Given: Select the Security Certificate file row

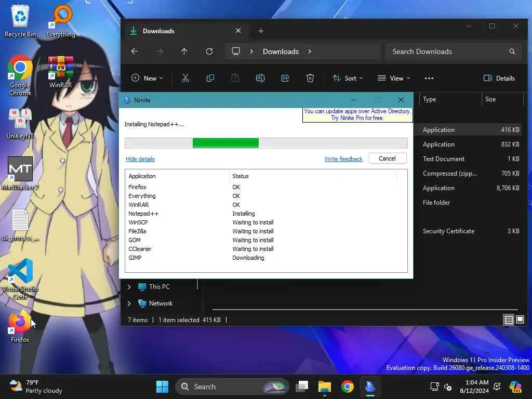Looking at the screenshot, I should coord(471,231).
